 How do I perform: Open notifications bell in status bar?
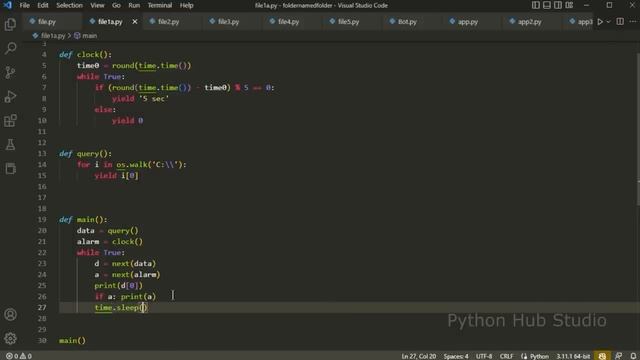point(633,356)
